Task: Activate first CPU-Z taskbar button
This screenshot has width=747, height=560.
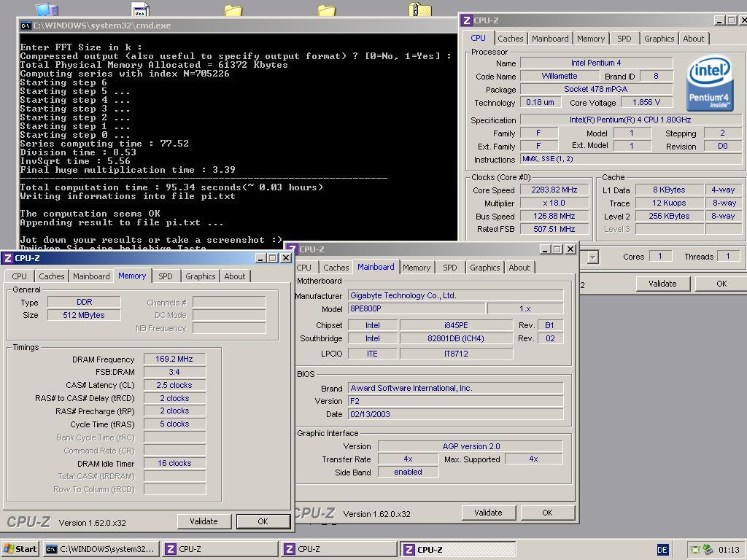Action: click(x=220, y=549)
